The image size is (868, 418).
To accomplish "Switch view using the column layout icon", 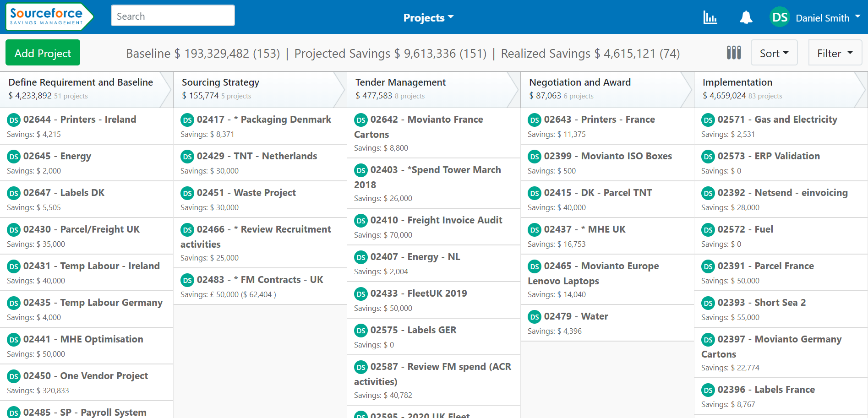I will coord(733,53).
